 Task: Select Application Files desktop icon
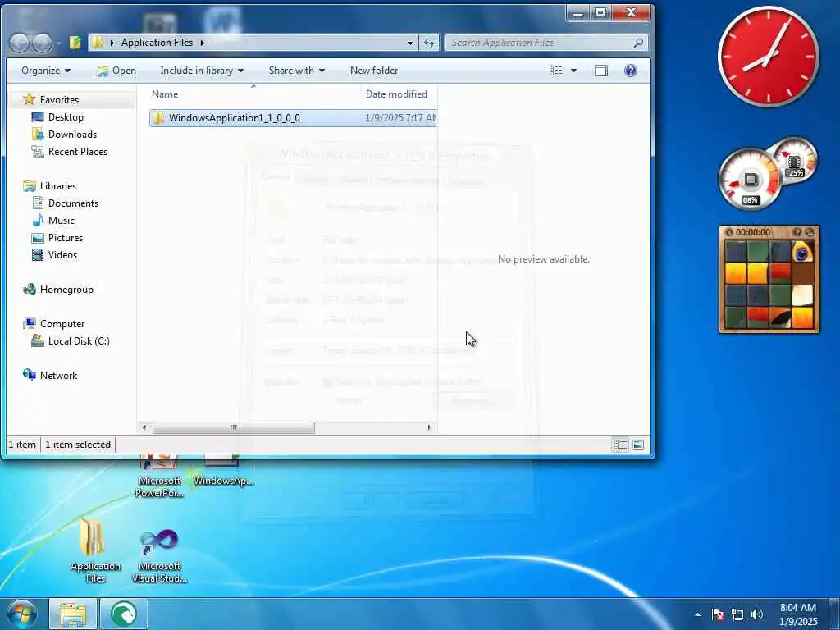(x=95, y=550)
